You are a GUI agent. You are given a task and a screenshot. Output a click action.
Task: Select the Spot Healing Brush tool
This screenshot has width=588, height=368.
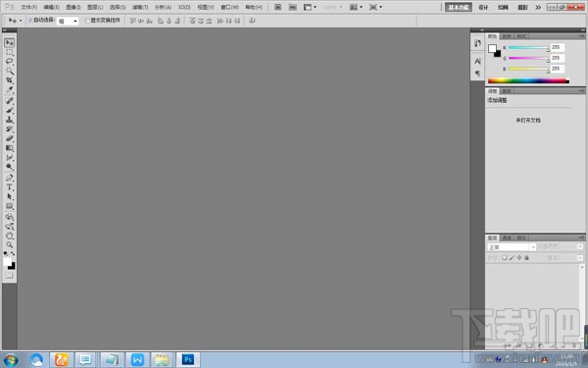coord(10,100)
